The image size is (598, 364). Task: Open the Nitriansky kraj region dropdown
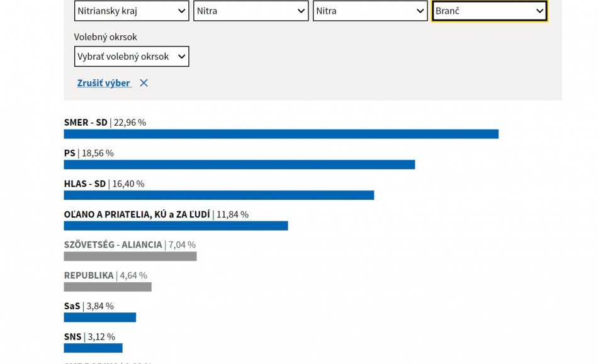coord(132,11)
